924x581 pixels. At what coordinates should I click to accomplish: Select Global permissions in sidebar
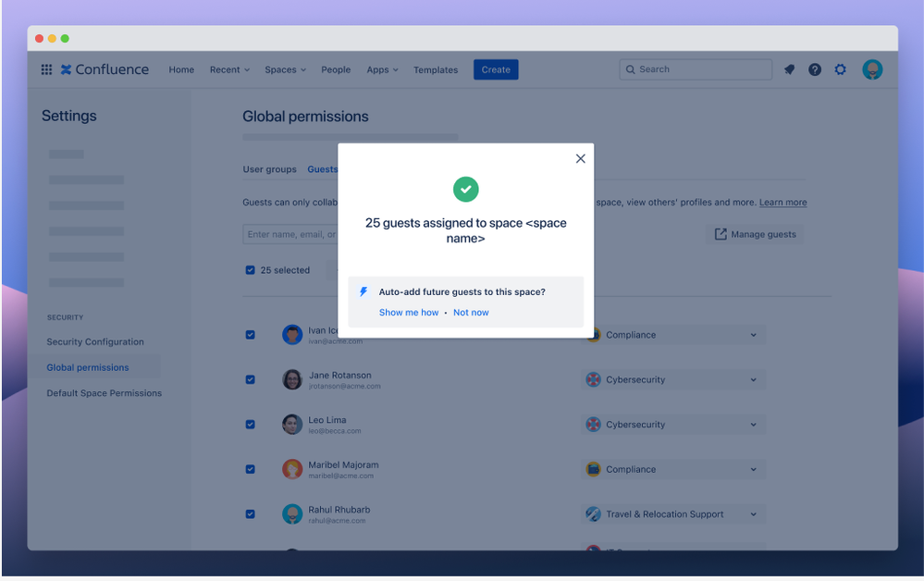[88, 367]
